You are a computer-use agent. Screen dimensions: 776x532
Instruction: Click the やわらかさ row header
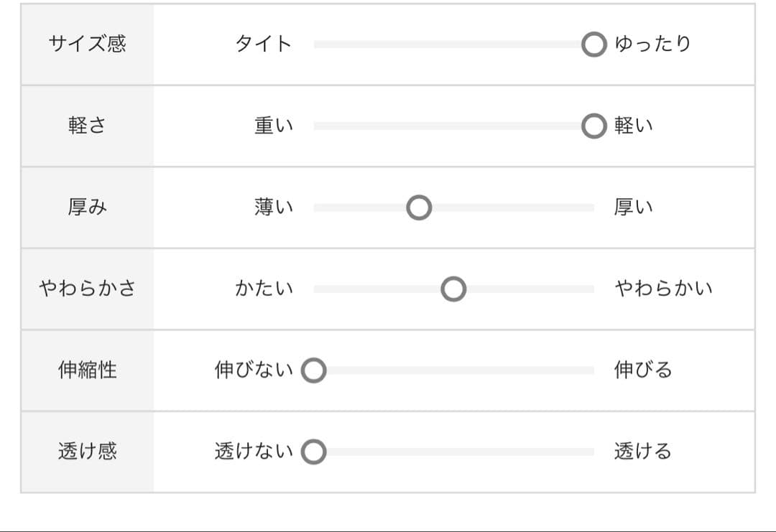pos(87,289)
